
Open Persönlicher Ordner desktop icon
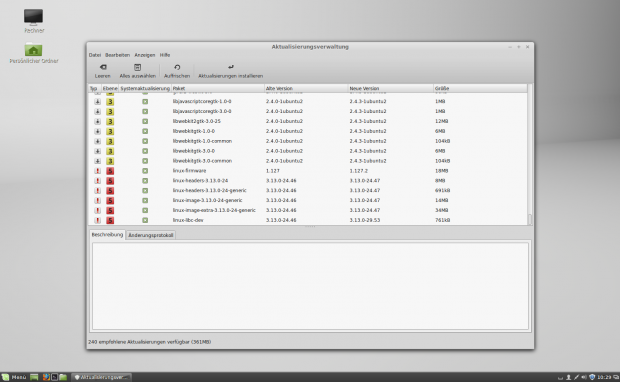click(34, 53)
